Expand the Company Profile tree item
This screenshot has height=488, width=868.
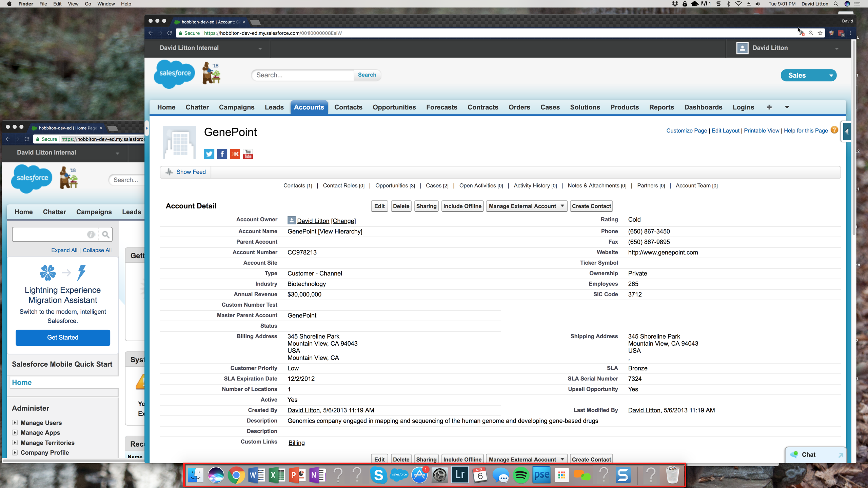point(15,452)
